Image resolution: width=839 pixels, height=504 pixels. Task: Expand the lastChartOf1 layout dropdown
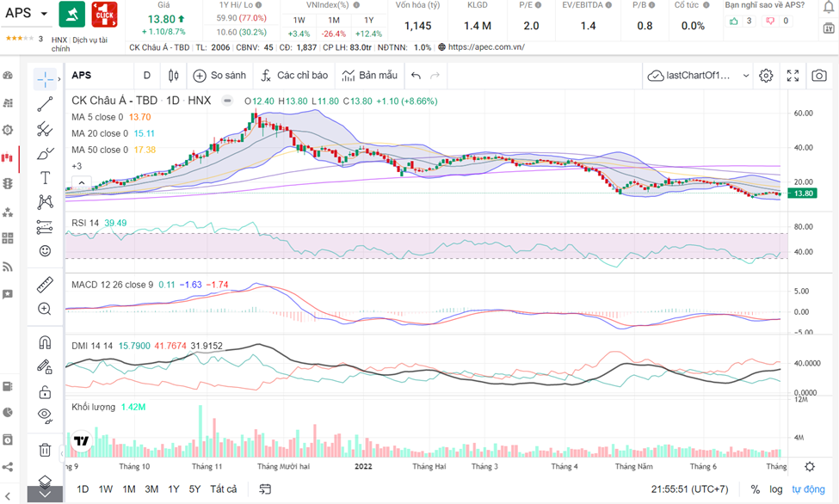745,76
